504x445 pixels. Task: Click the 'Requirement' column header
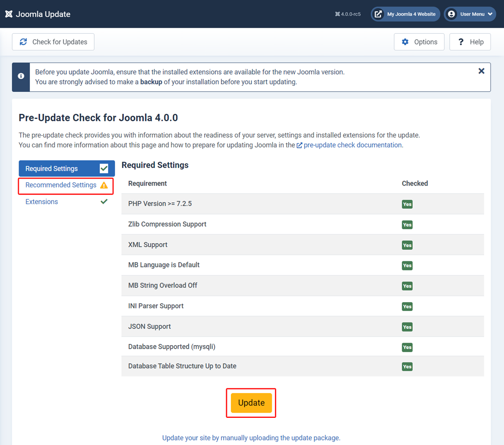pos(148,184)
